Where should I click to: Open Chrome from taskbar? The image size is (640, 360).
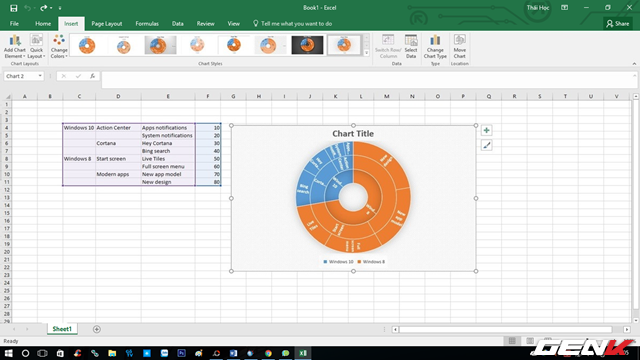click(x=268, y=353)
